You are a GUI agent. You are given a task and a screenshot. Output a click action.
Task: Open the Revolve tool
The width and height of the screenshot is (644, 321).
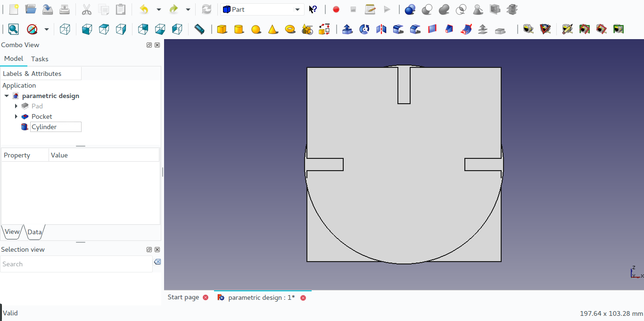pos(364,29)
